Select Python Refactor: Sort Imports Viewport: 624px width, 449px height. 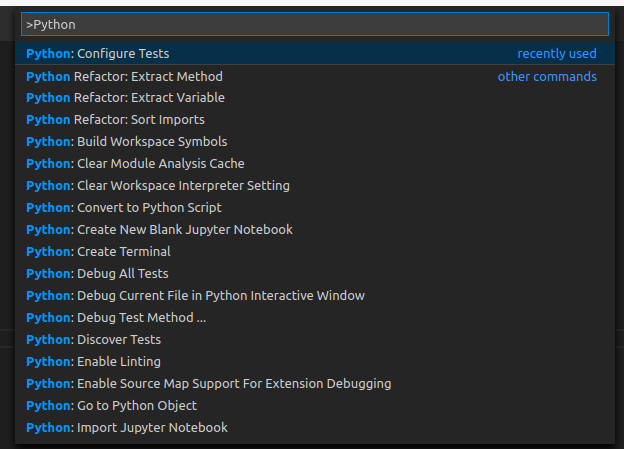click(315, 120)
